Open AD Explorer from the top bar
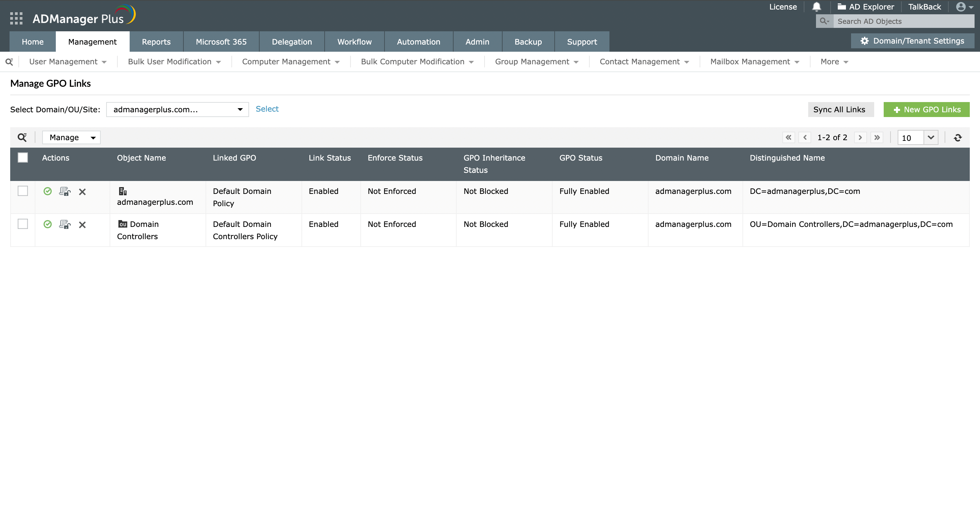Viewport: 980px width, 530px height. point(866,6)
